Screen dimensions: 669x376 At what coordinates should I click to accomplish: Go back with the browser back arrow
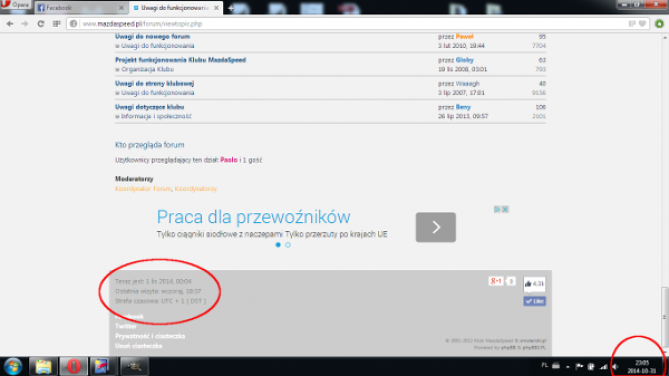pos(10,24)
